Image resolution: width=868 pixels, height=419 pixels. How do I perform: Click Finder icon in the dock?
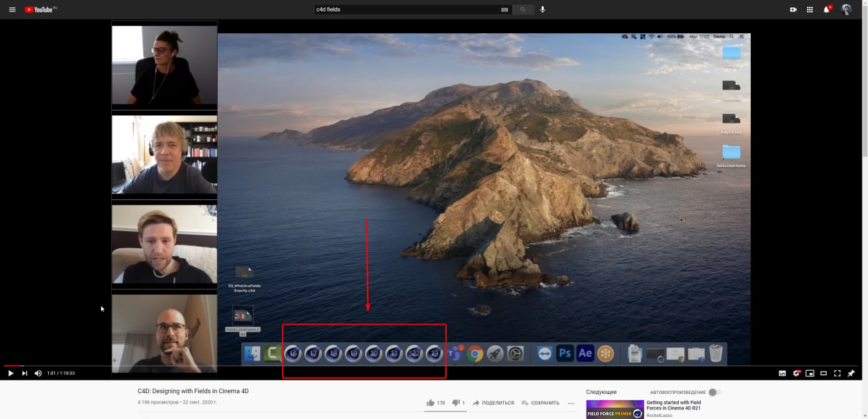click(x=252, y=353)
